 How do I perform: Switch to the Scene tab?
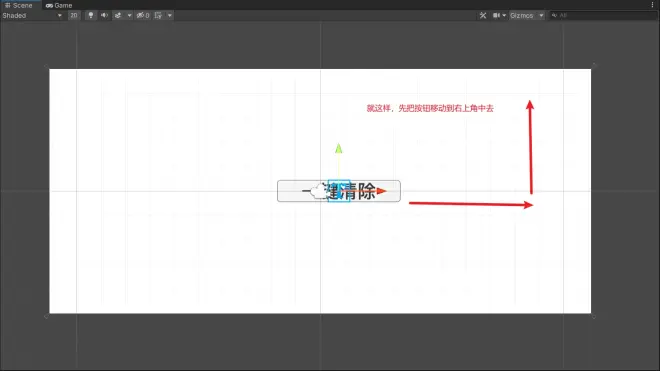[19, 5]
